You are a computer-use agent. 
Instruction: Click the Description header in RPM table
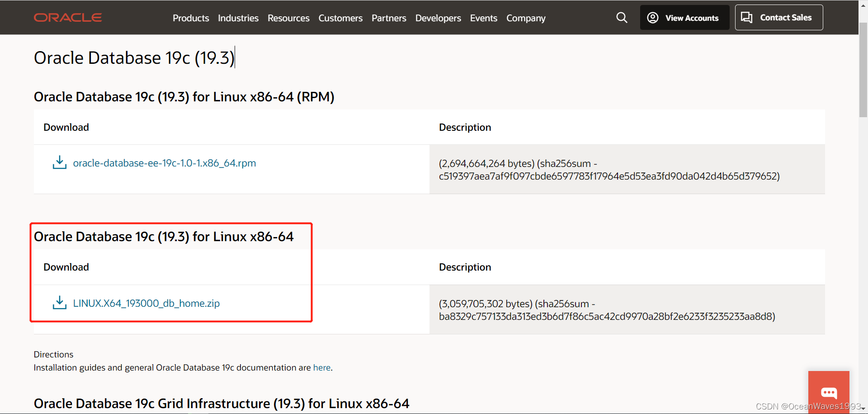(x=465, y=127)
